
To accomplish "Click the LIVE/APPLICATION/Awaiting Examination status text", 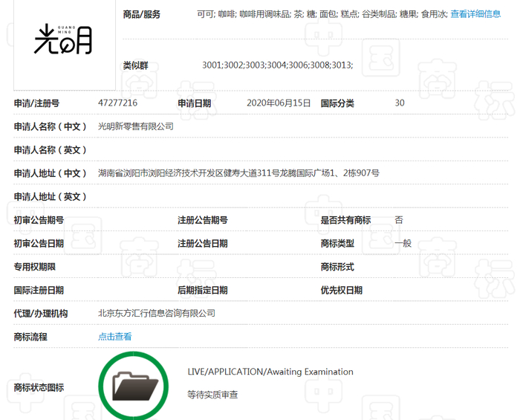I will [270, 372].
